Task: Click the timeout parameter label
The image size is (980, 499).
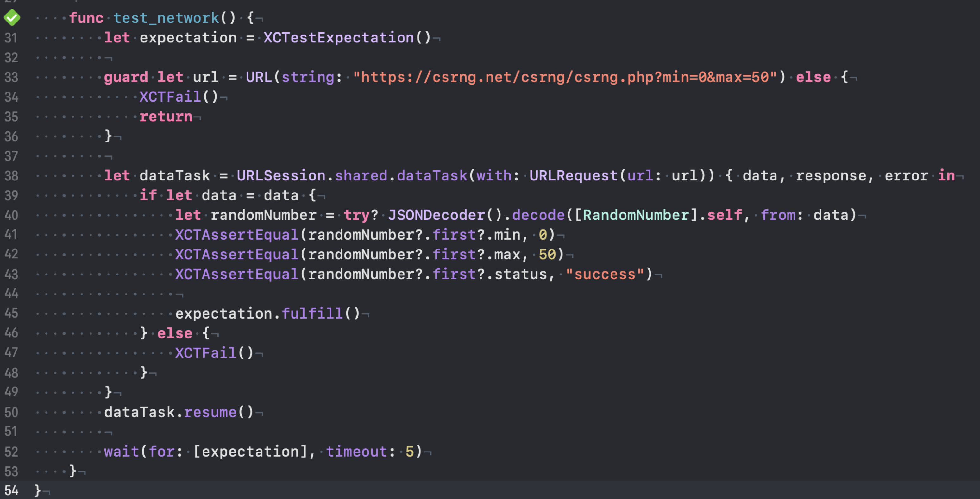Action: tap(356, 452)
